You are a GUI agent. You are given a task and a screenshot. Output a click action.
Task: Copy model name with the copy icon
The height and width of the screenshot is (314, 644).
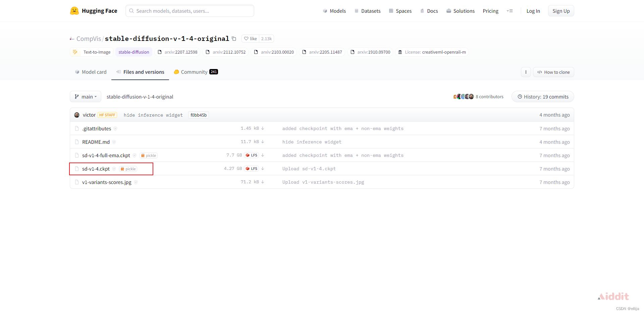coord(234,39)
